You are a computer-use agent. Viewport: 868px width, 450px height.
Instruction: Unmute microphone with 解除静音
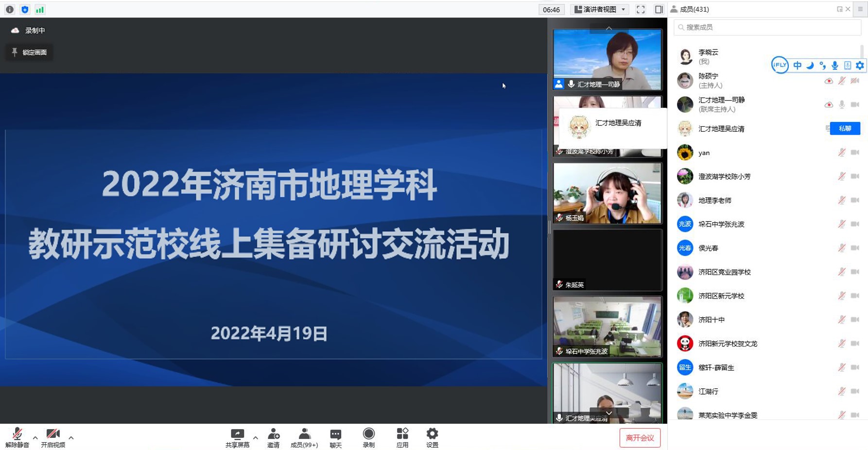click(17, 437)
